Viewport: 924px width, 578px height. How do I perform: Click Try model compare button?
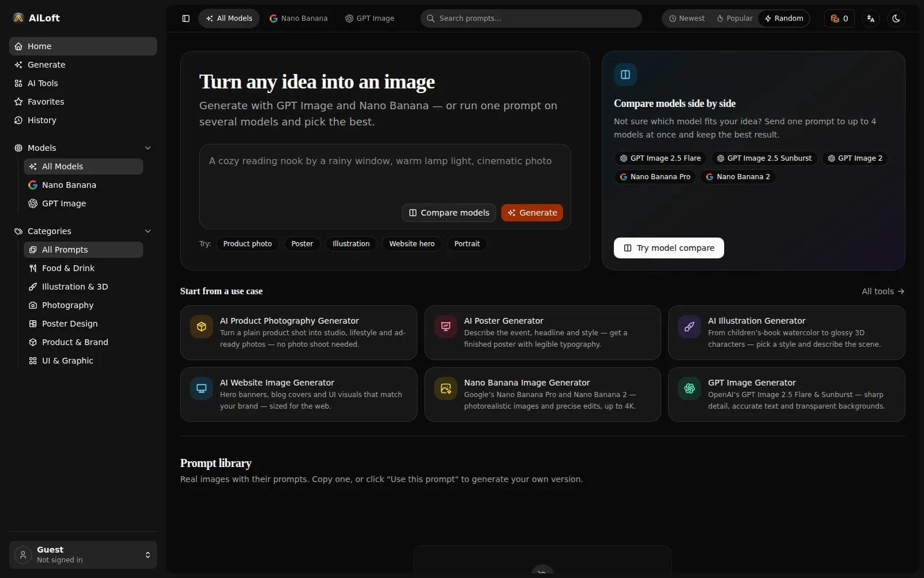tap(669, 248)
